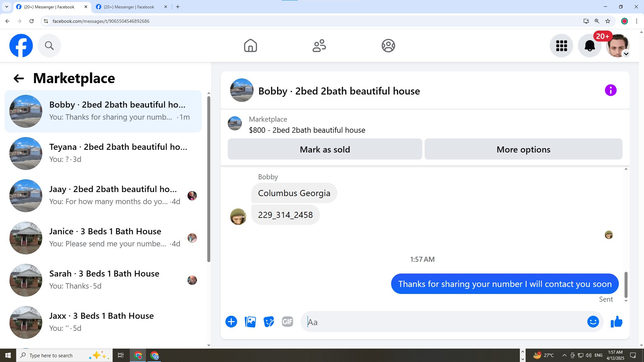Screen dimensions: 644x362
Task: Open the first Chrome taskbar icon
Action: [x=138, y=355]
